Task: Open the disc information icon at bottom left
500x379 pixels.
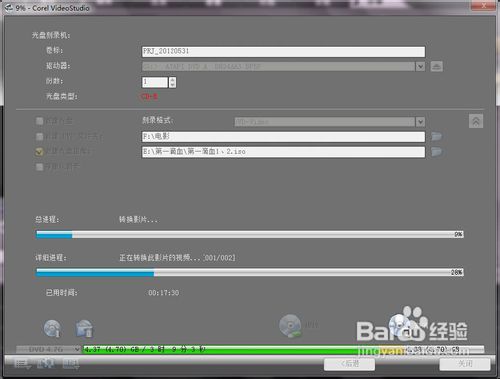Action: pos(52,328)
